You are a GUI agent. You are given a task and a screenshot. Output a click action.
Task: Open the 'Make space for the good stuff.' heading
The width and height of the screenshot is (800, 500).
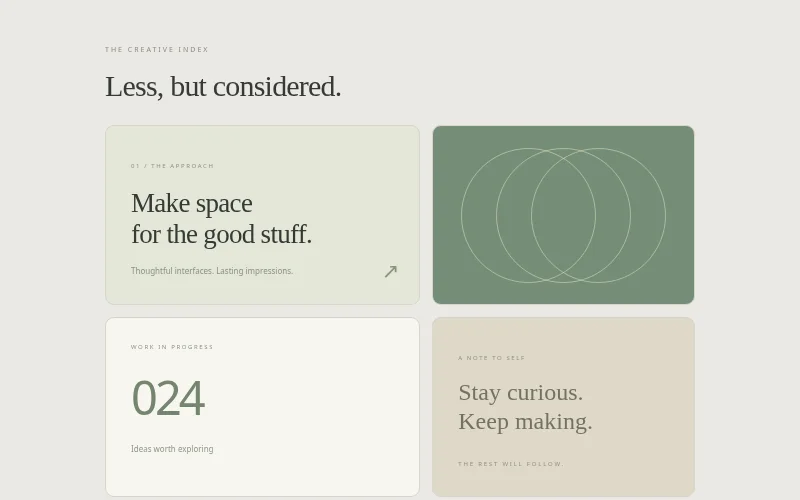(221, 219)
